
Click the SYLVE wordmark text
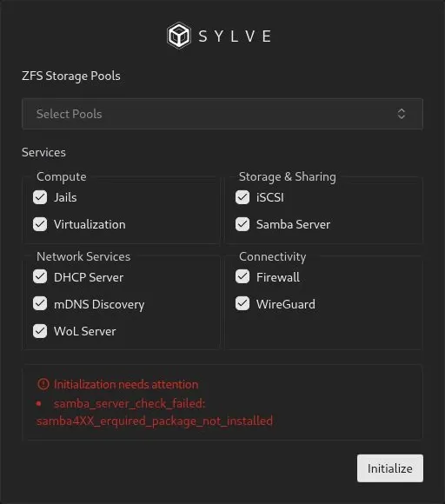coord(235,36)
